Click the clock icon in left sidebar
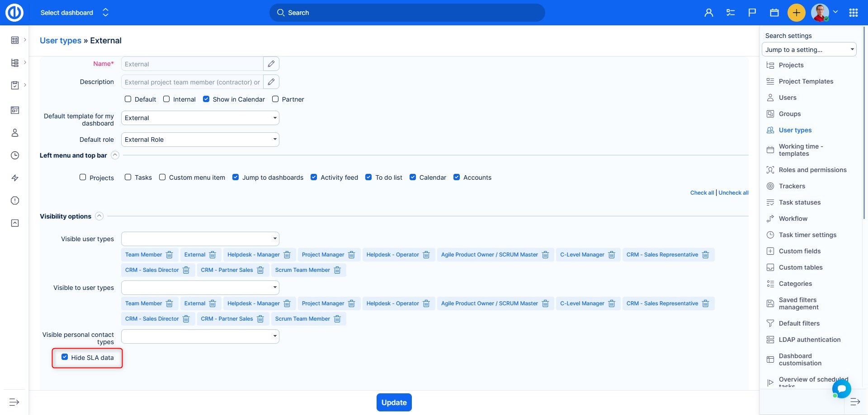868x415 pixels. (15, 155)
